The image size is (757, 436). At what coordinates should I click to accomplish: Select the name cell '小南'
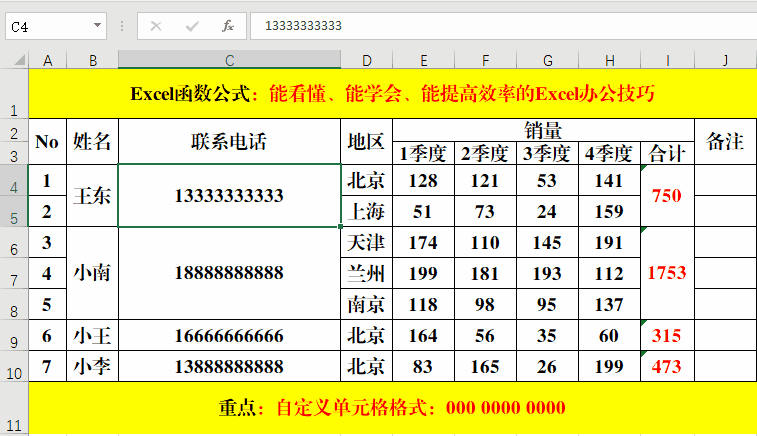tap(92, 273)
